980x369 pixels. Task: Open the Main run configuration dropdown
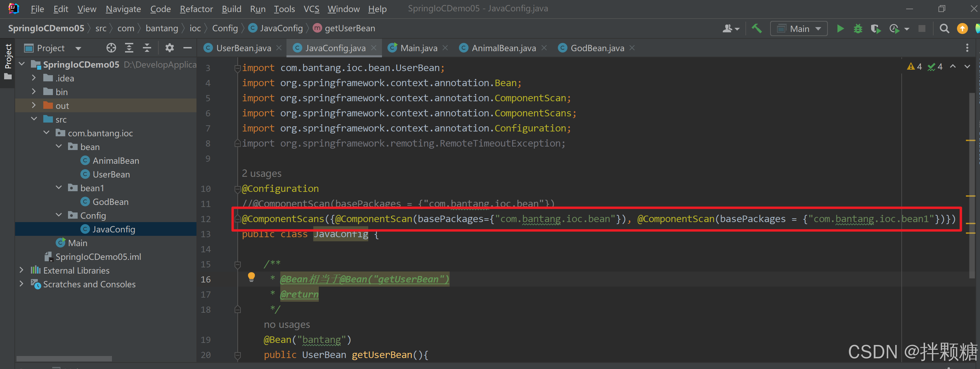coord(799,28)
